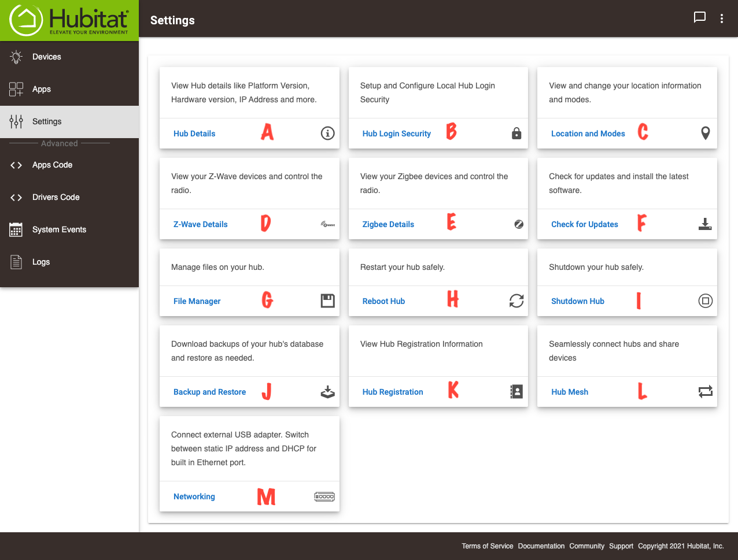Open the chat feedback icon in header
Image resolution: width=738 pixels, height=560 pixels.
[700, 17]
